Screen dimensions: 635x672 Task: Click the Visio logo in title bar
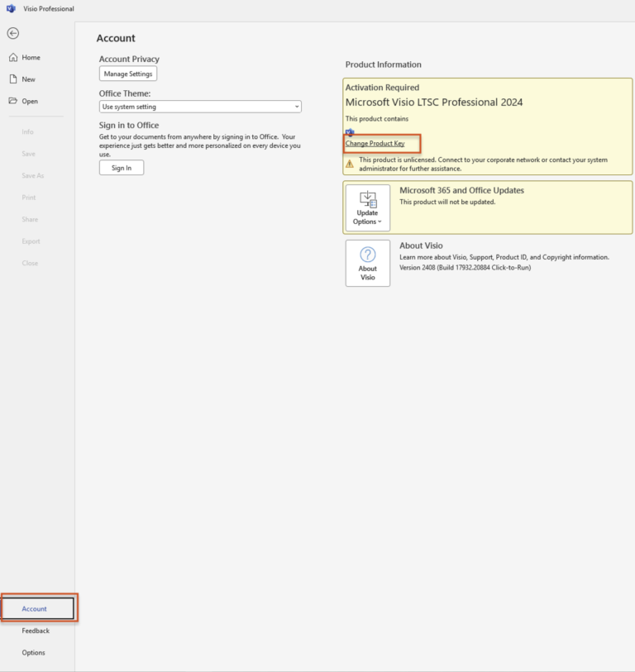(x=11, y=8)
